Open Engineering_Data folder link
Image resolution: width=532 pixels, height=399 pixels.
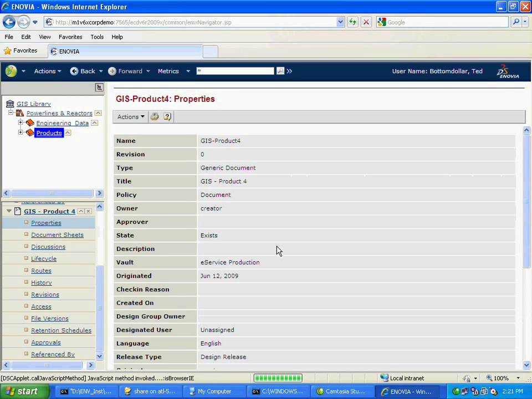[x=63, y=123]
